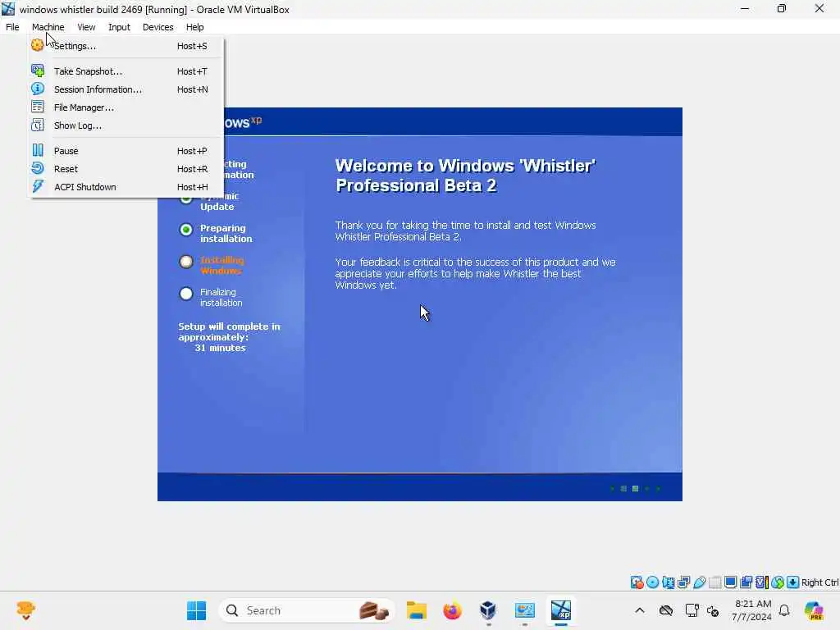Click the network adapters status icon
The width and height of the screenshot is (840, 630).
(x=683, y=582)
